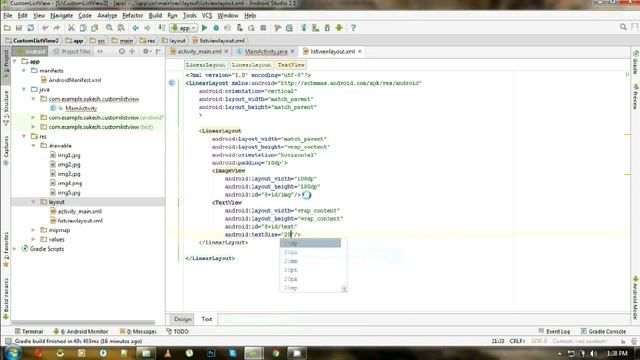Image resolution: width=640 pixels, height=360 pixels.
Task: Click the Make Project icon
Action: pyautogui.click(x=162, y=28)
